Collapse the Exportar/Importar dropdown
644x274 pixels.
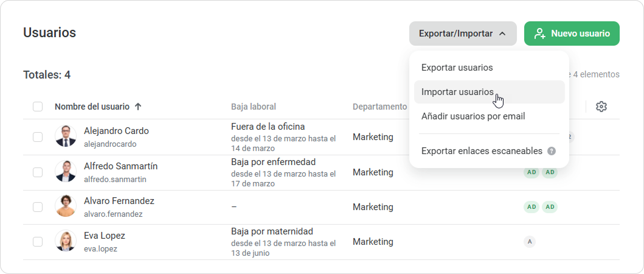[462, 33]
